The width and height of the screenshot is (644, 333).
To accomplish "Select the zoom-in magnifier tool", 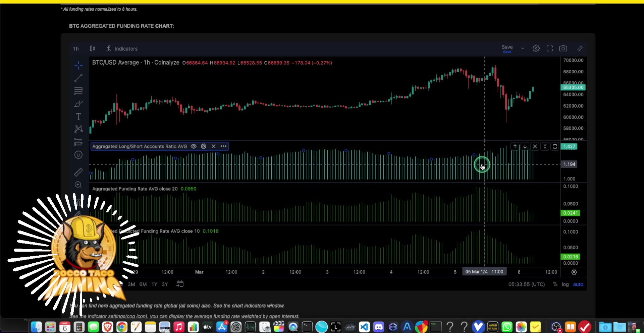I will coord(78,185).
